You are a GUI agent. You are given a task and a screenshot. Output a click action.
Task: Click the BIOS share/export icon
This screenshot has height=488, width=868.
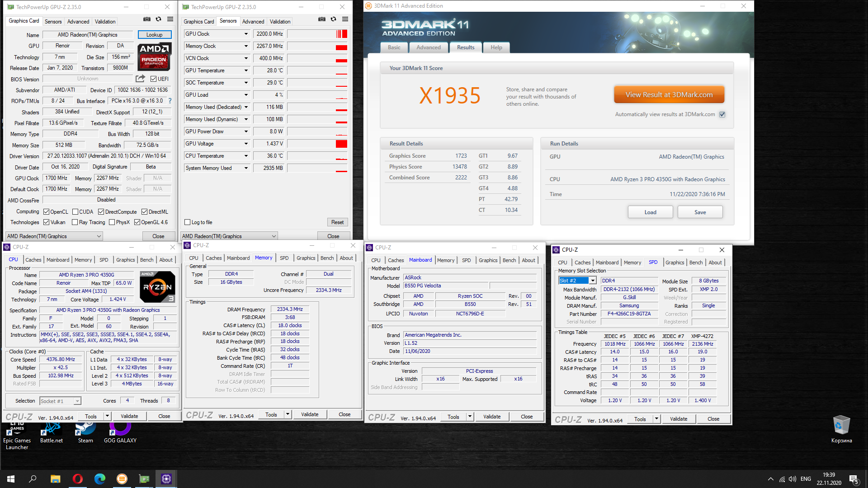click(141, 78)
